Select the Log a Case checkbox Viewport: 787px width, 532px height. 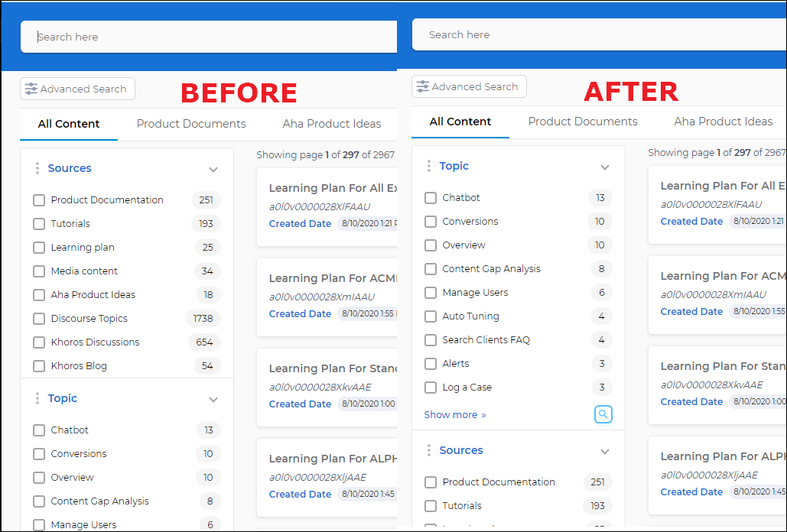tap(431, 388)
